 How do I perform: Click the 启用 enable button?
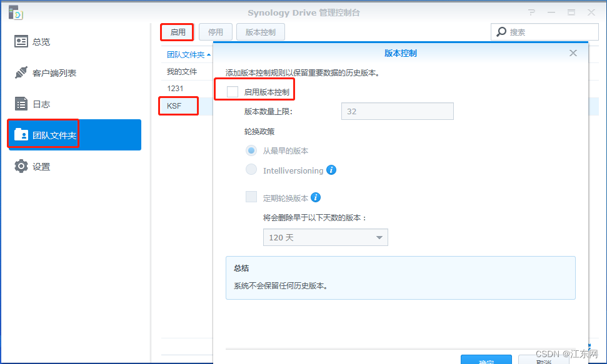[177, 31]
